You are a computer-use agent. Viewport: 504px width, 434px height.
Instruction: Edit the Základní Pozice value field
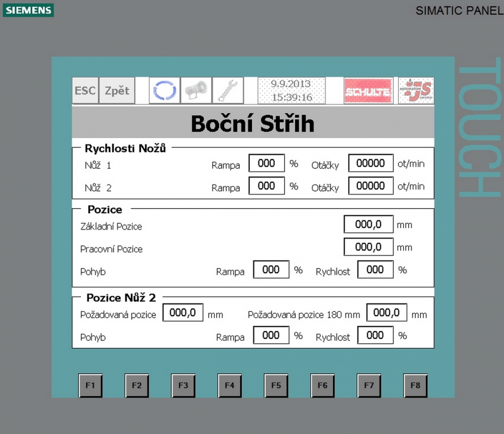pyautogui.click(x=368, y=224)
